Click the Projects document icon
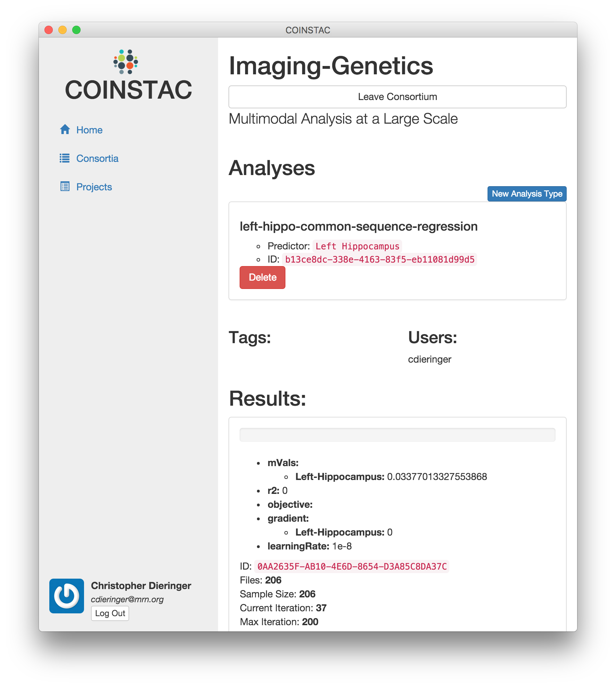 coord(65,187)
